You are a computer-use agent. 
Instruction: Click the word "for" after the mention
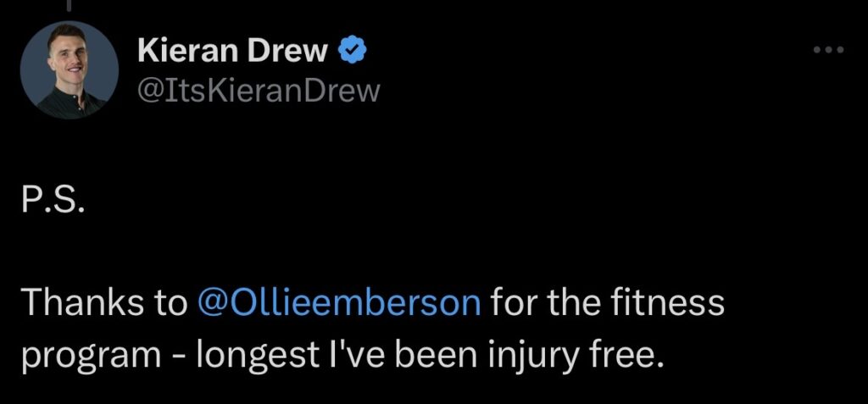[x=516, y=303]
